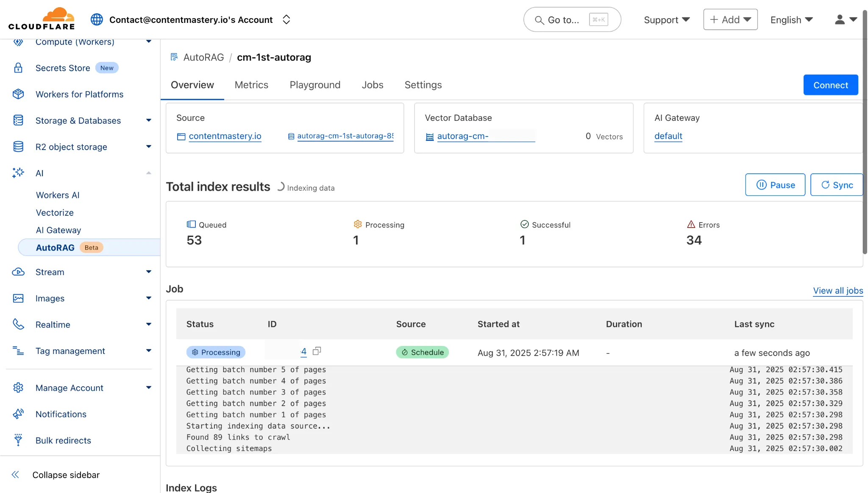The image size is (868, 493).
Task: Click the account globe icon
Action: click(x=97, y=19)
